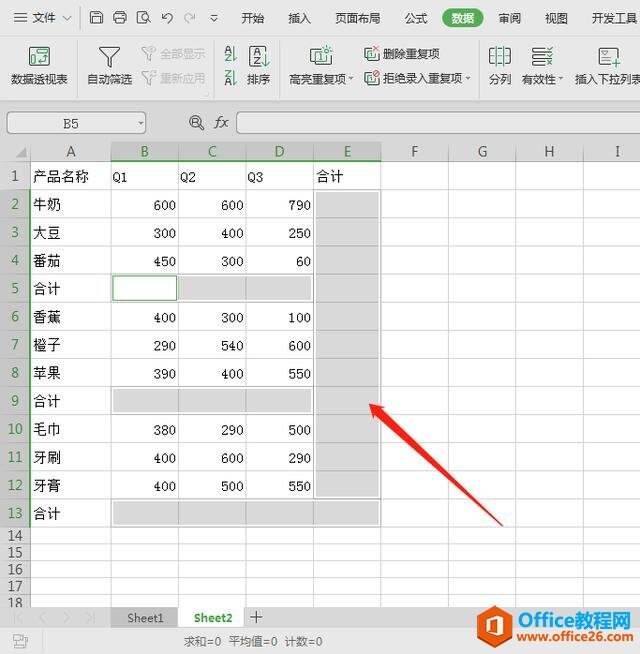640x654 pixels.
Task: Click the 牙膏 cell
Action: [x=71, y=485]
